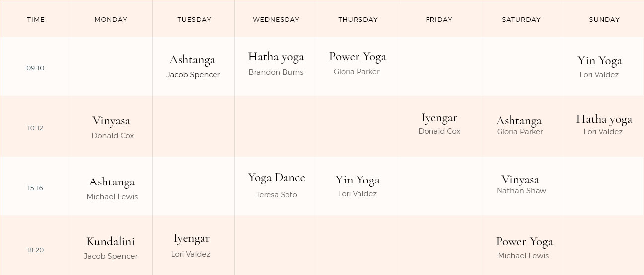This screenshot has height=275, width=644.
Task: Click instructor name Brandon Burns
Action: (x=276, y=72)
